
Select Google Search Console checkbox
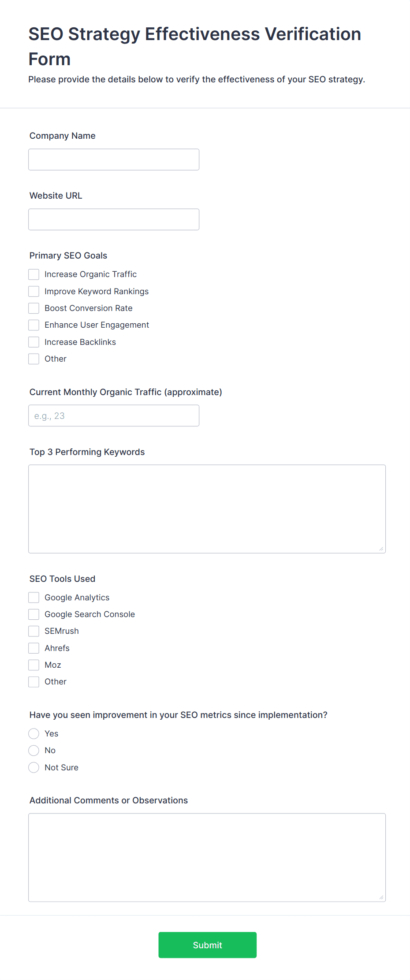click(x=34, y=614)
